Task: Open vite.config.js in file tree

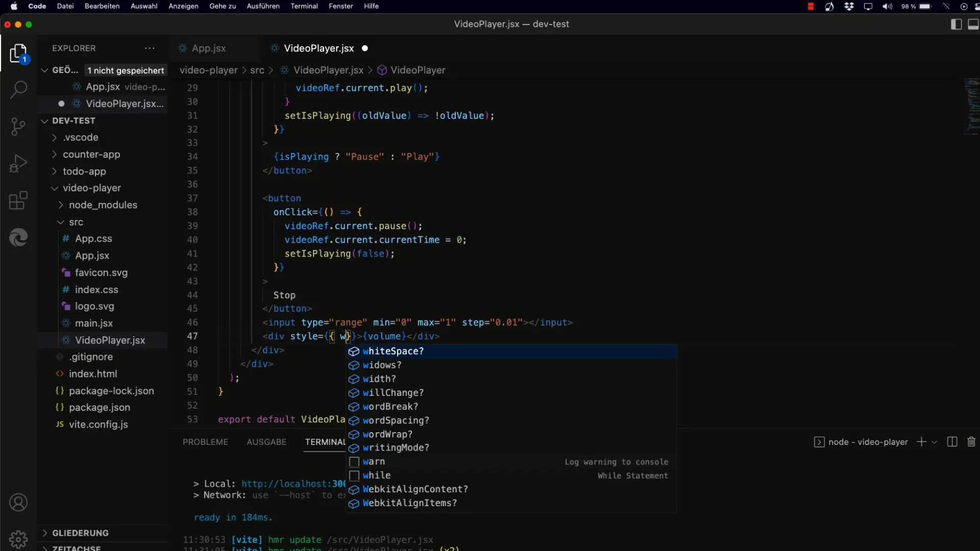Action: click(x=99, y=424)
